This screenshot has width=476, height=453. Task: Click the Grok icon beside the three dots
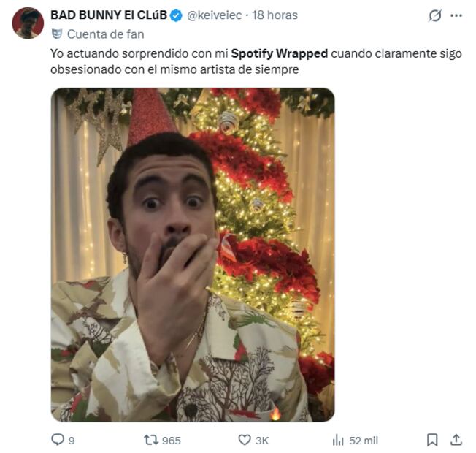pos(435,15)
